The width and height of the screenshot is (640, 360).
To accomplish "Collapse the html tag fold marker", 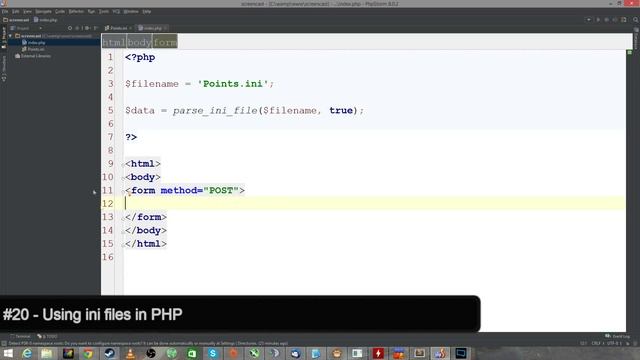I will (122, 164).
